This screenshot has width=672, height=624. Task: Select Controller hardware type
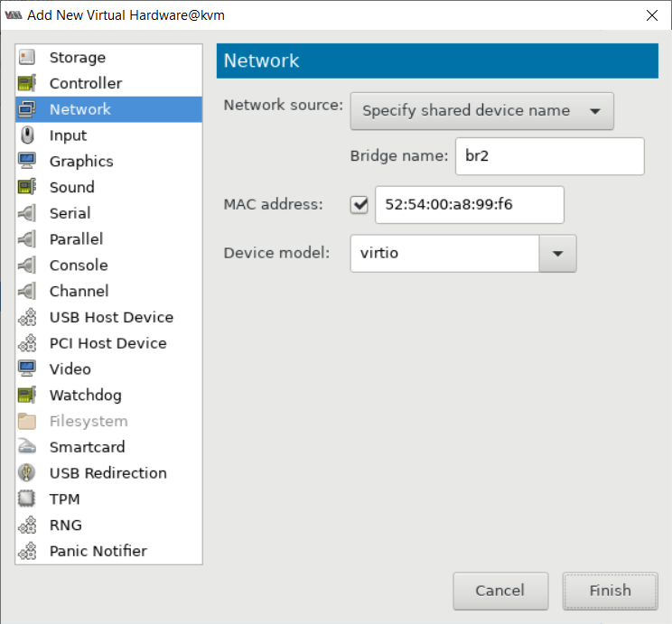[x=109, y=84]
